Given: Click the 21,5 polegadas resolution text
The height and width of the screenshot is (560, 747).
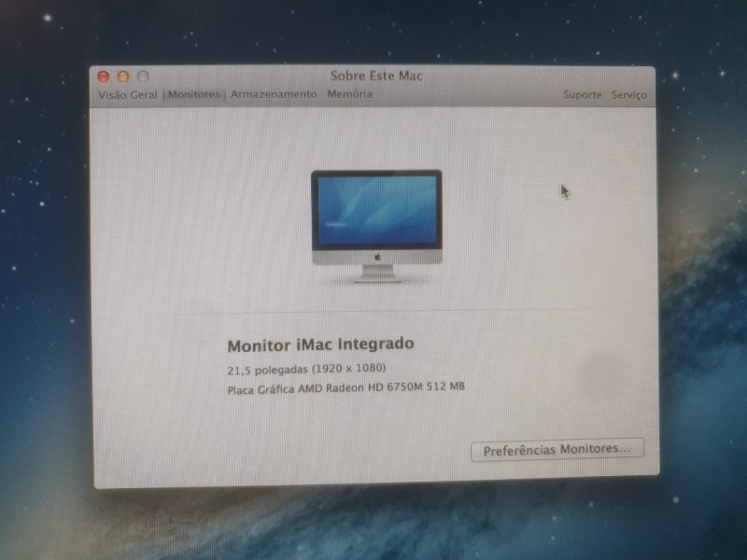Looking at the screenshot, I should 306,368.
